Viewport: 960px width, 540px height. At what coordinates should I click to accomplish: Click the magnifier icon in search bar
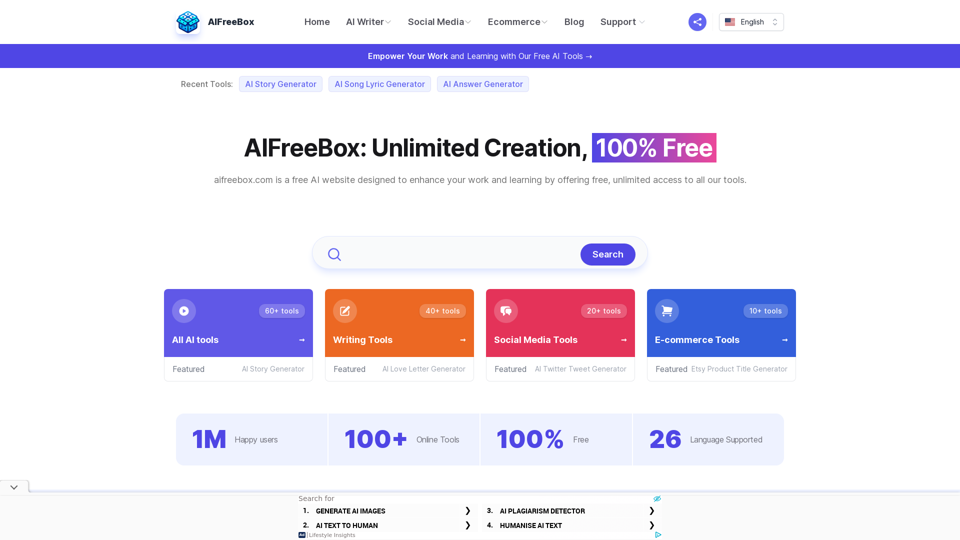(334, 254)
